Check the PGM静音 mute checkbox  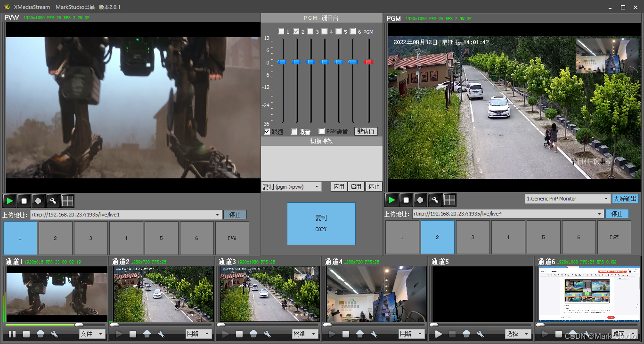(322, 132)
